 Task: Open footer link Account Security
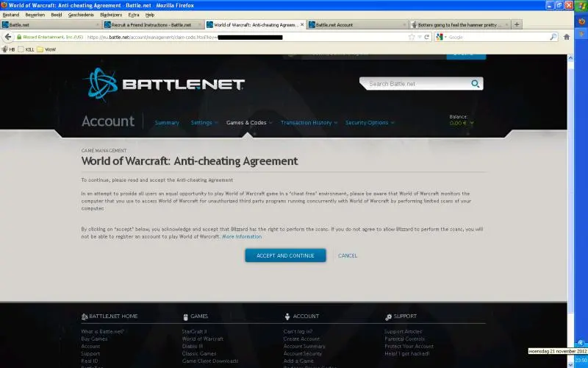click(302, 353)
